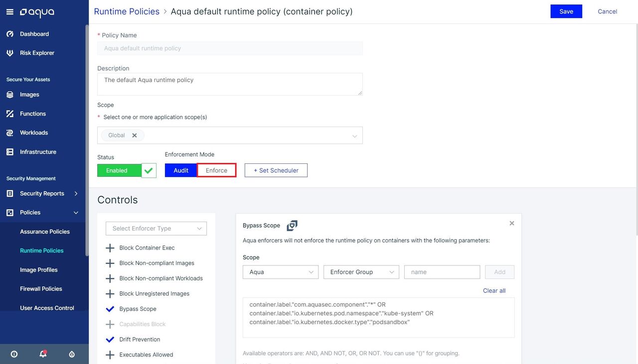Close the Bypass Scope panel
The height and width of the screenshot is (364, 638).
pyautogui.click(x=512, y=223)
